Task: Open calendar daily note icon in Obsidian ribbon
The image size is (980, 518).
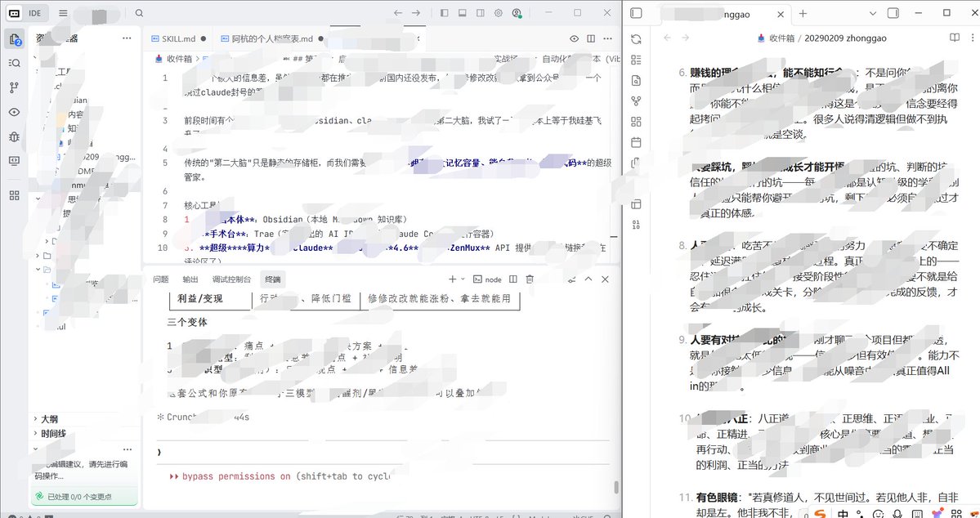Action: coord(636,142)
